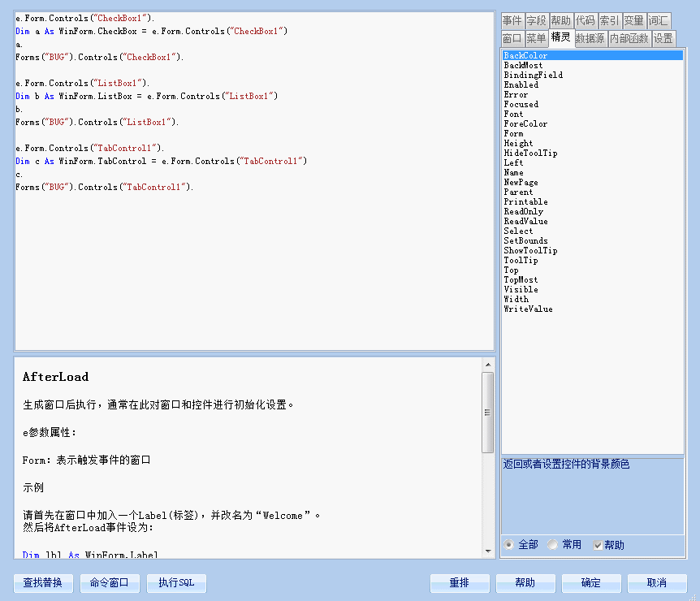This screenshot has height=601, width=700.
Task: Switch to the 事件 tab
Action: click(512, 21)
